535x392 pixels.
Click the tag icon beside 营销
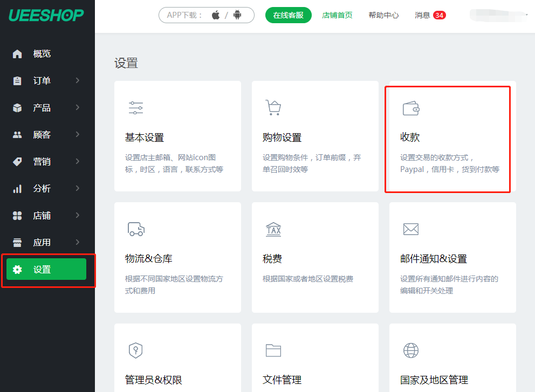tap(17, 161)
